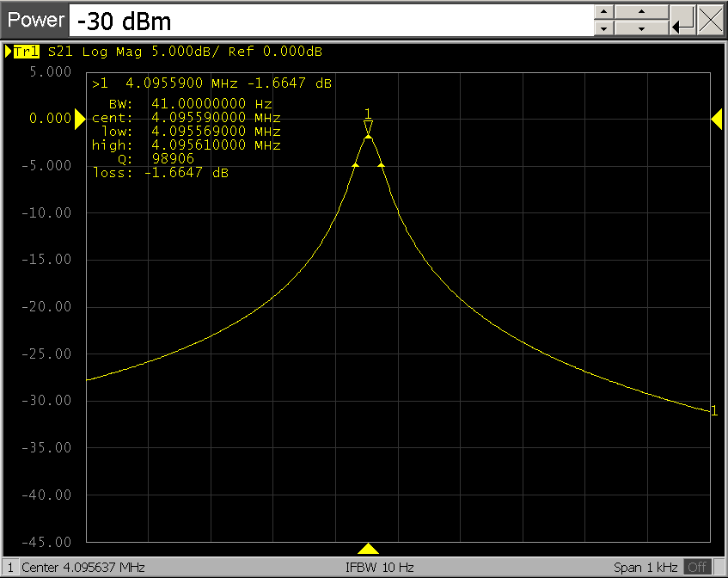The height and width of the screenshot is (578, 728).
Task: Click the left bandwidth marker on the trace
Action: tap(355, 163)
